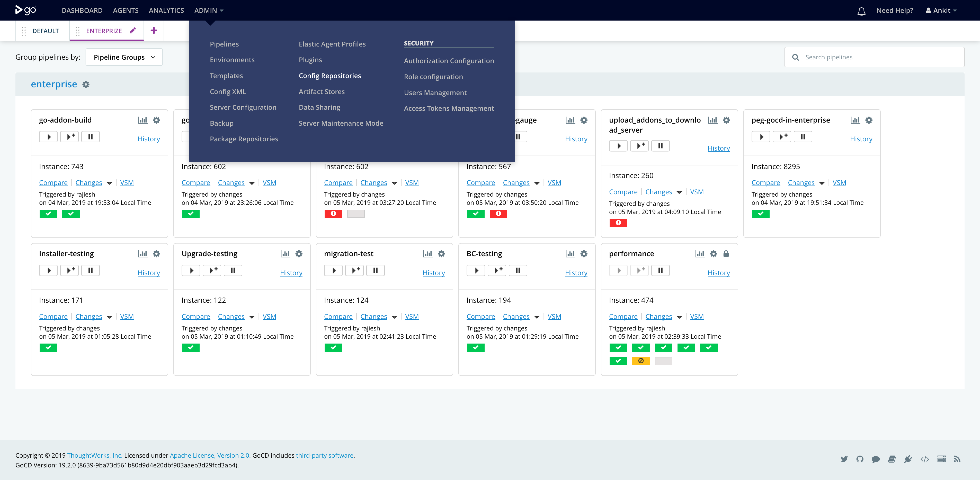This screenshot has width=980, height=480.
Task: Expand the ADMIN menu
Action: (x=209, y=11)
